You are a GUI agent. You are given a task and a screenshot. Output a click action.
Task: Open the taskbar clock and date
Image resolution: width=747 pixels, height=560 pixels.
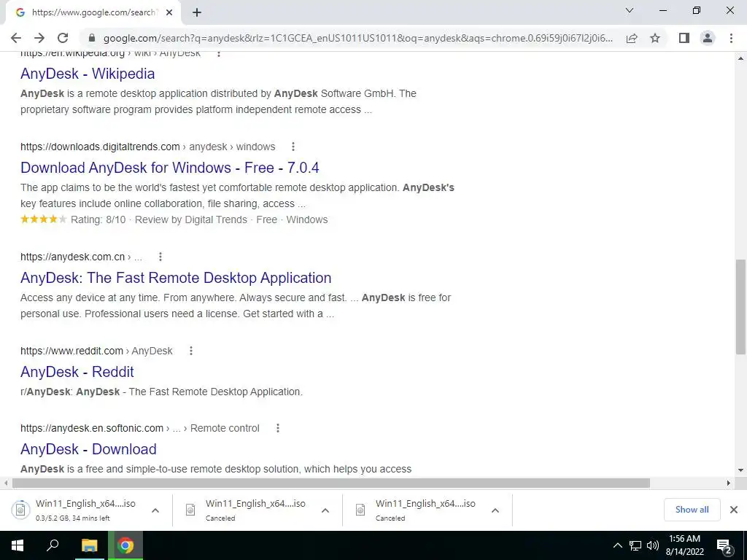pos(684,545)
